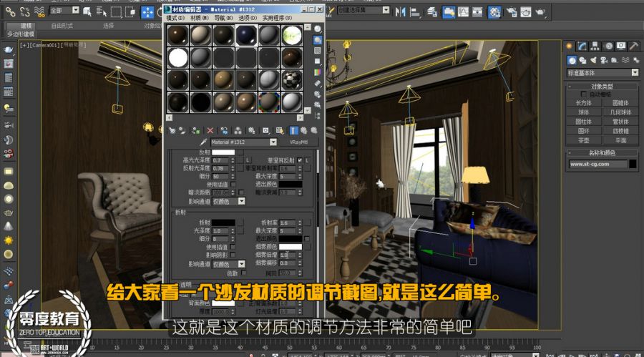Click Get Material icon in Material Editor
This screenshot has width=644, height=357.
[x=172, y=131]
